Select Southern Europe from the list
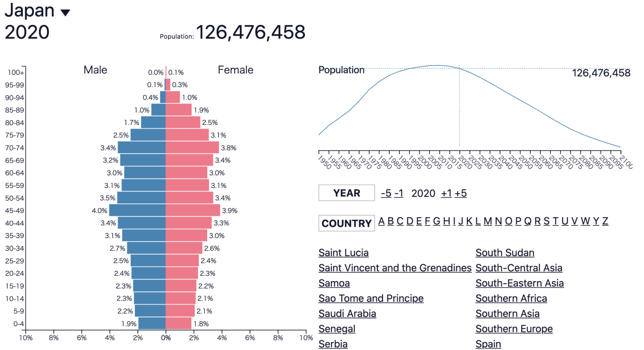Viewport: 644px width, 350px height. pos(514,329)
